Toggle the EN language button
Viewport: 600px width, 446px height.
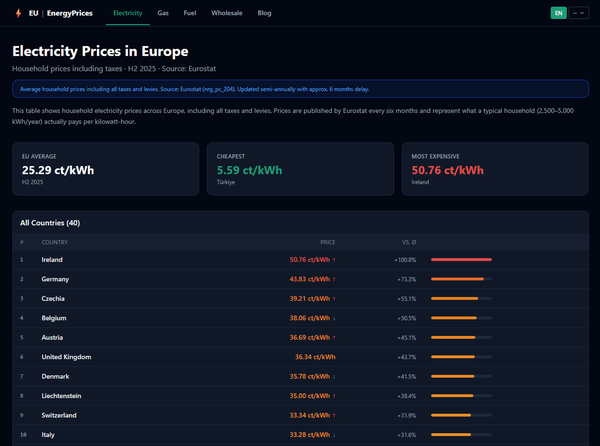tap(558, 13)
